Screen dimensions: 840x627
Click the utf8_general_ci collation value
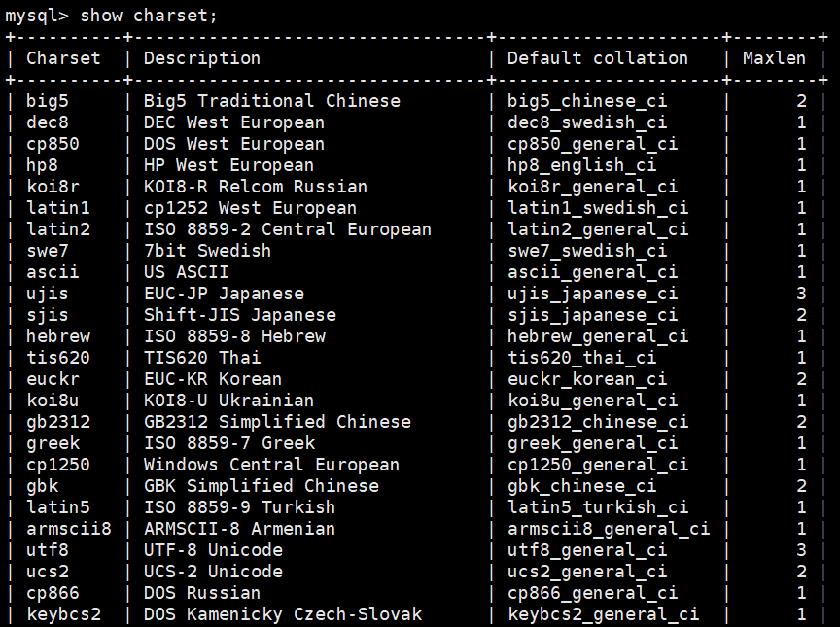pos(587,550)
